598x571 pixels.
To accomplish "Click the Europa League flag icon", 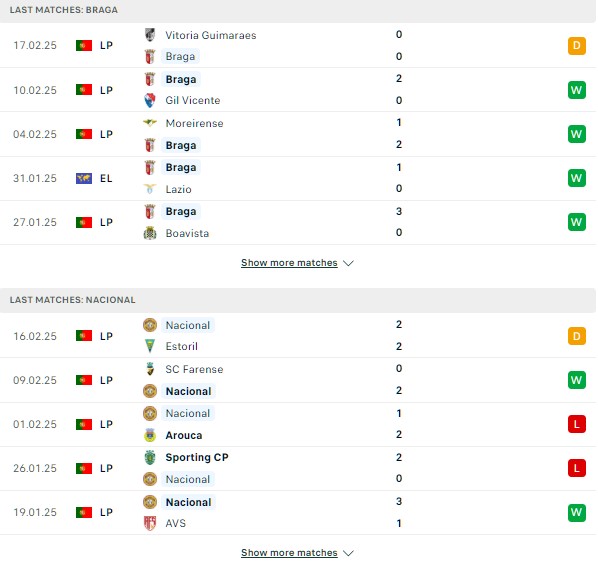I will pos(84,178).
